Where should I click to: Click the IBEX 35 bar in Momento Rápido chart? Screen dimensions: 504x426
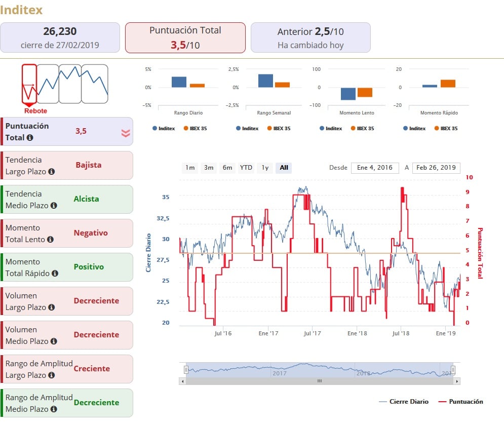[448, 83]
